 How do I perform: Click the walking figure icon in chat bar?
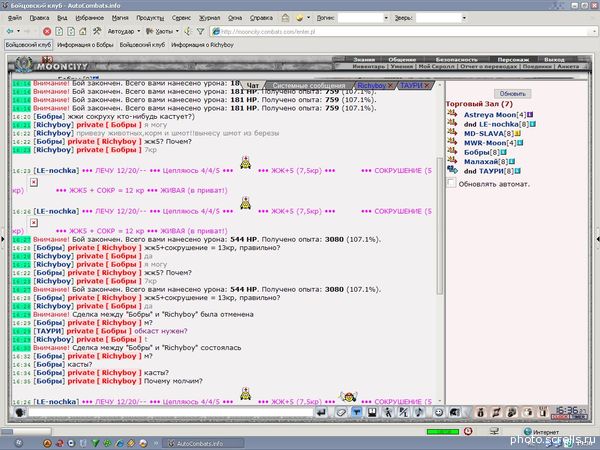388,412
